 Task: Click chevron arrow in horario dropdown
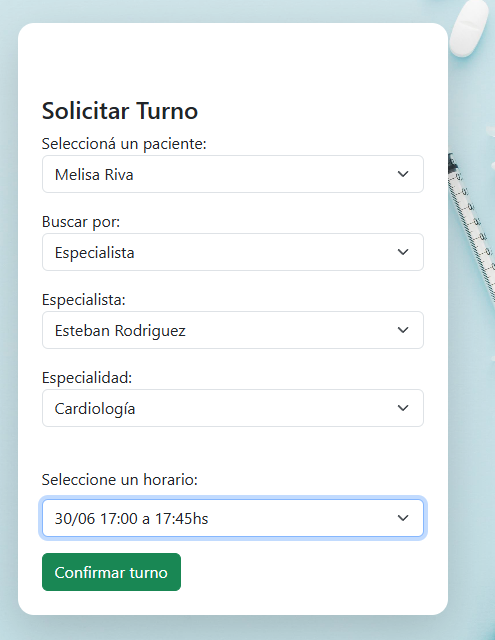[x=403, y=518]
